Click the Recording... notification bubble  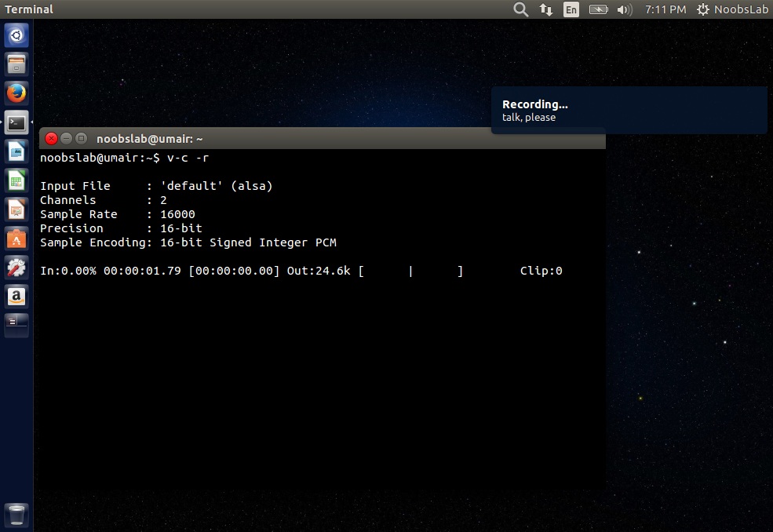(629, 111)
